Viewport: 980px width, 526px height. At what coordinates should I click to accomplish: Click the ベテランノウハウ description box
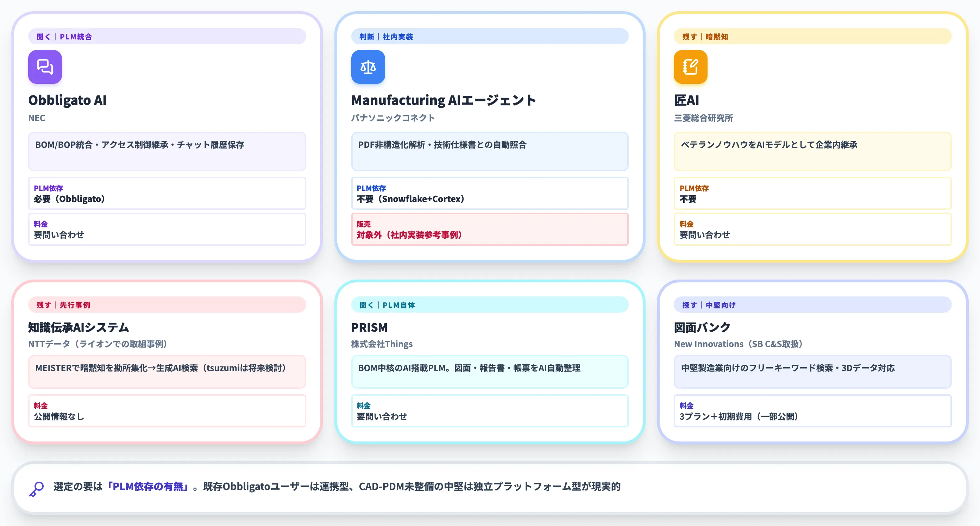[812, 151]
